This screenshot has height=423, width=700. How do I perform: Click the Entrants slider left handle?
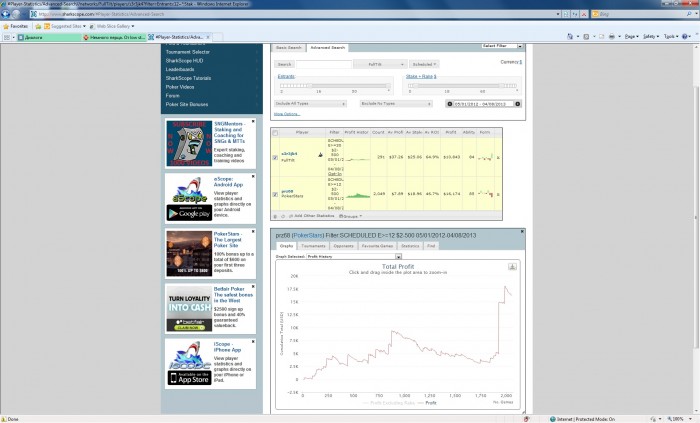309,85
